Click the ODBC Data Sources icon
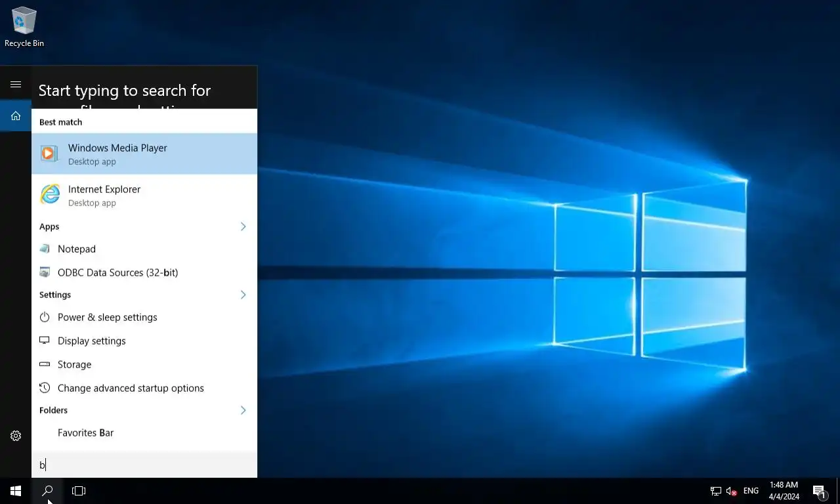The width and height of the screenshot is (840, 504). 45,272
